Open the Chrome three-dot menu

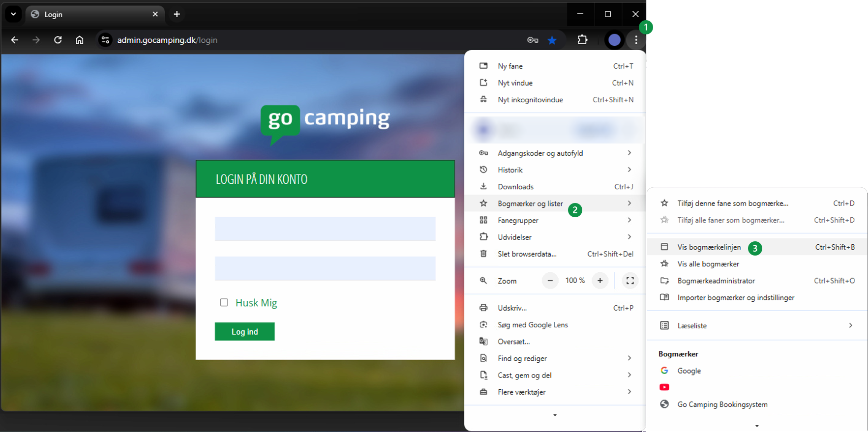click(636, 40)
